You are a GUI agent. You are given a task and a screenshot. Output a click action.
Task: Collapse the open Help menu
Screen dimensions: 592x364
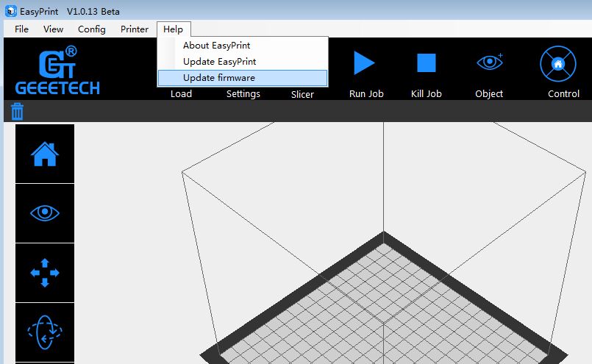click(174, 29)
